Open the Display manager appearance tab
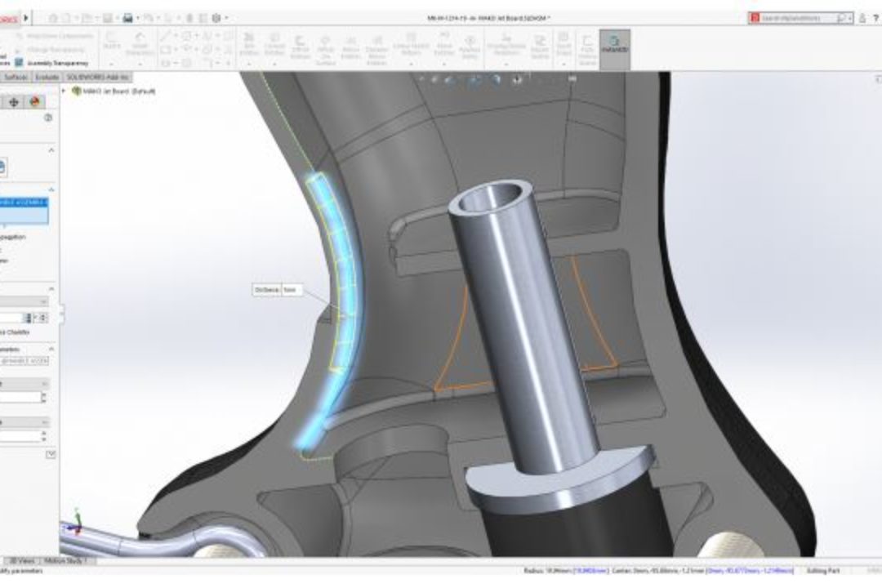This screenshot has width=882, height=588. coord(35,102)
